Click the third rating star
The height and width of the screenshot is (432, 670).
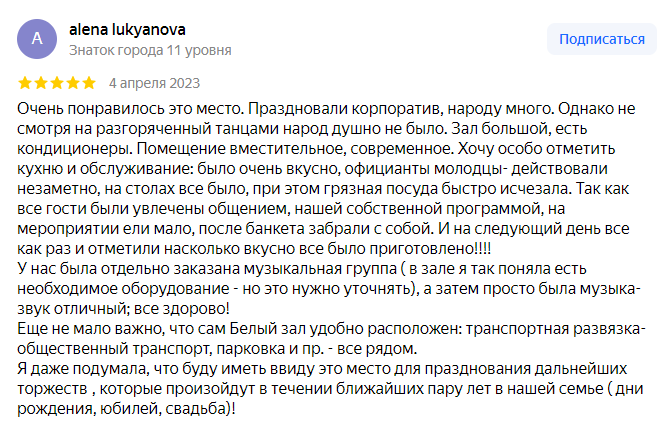pos(57,83)
